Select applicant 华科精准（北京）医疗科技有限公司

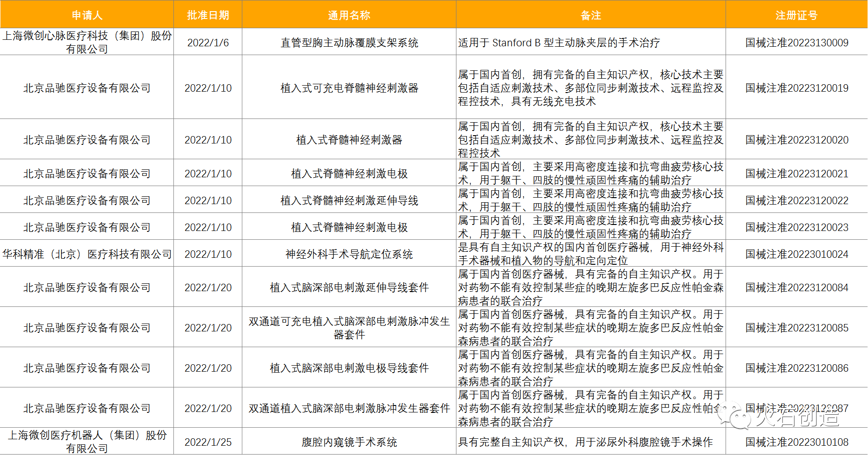[x=86, y=254]
